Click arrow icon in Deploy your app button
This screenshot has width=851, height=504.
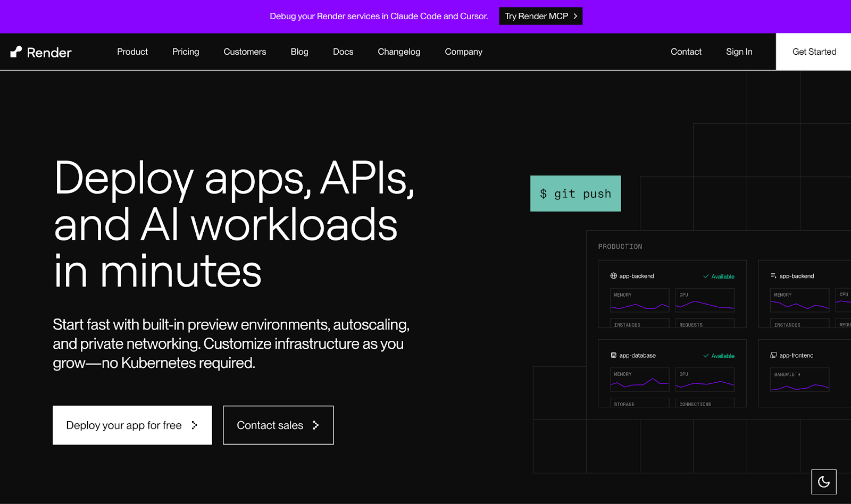point(194,425)
